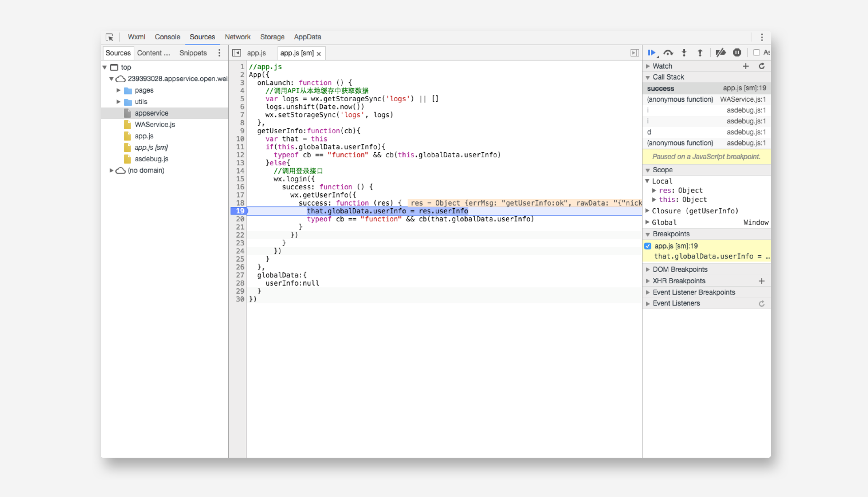This screenshot has height=497, width=868.
Task: Click the Step into next function call icon
Action: [x=685, y=52]
